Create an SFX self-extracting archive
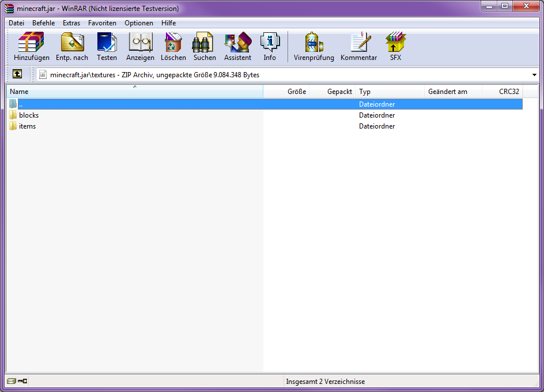 395,42
